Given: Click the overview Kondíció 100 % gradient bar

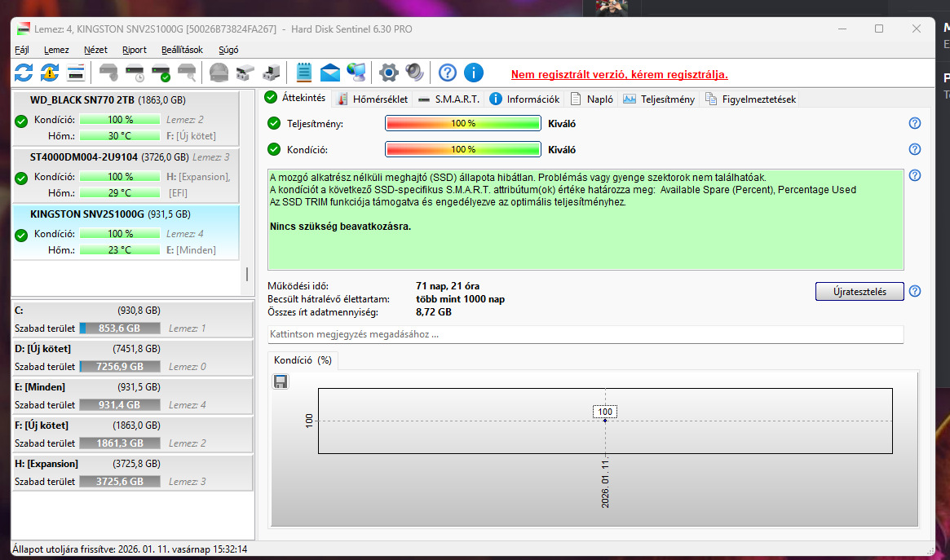Looking at the screenshot, I should pyautogui.click(x=463, y=149).
